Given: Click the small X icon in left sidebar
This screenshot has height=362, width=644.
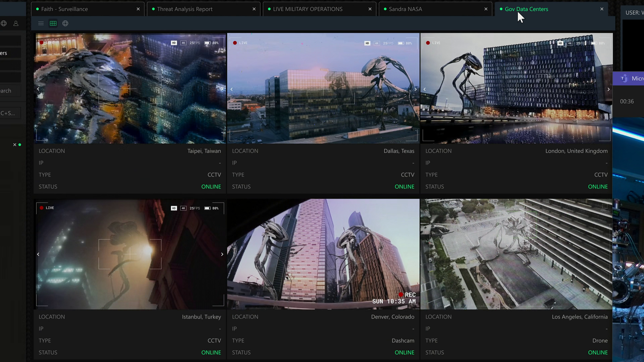Looking at the screenshot, I should point(15,145).
